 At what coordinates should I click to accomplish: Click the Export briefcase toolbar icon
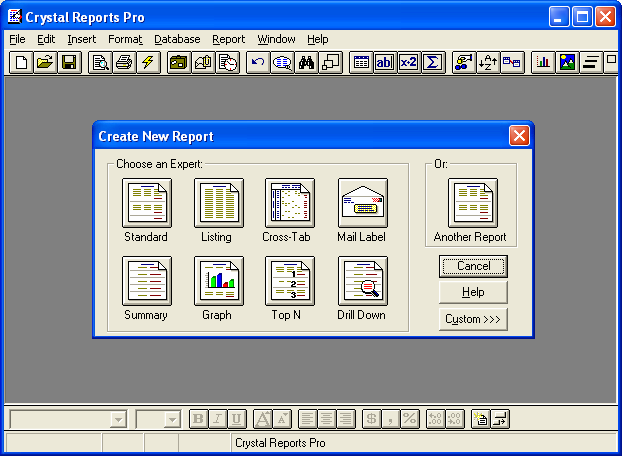179,63
